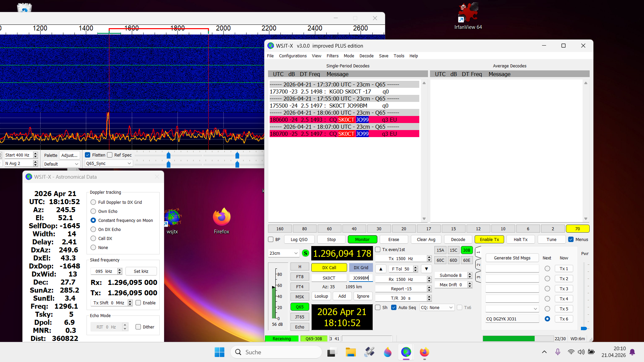Adjust the Submode B stepper

click(x=470, y=275)
